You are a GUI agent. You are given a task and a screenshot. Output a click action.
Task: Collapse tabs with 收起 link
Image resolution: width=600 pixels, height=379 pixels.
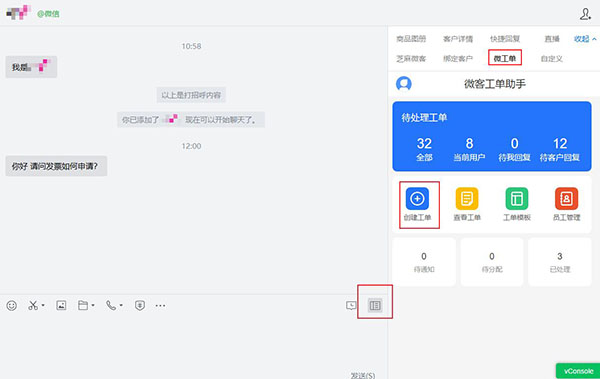coord(585,39)
